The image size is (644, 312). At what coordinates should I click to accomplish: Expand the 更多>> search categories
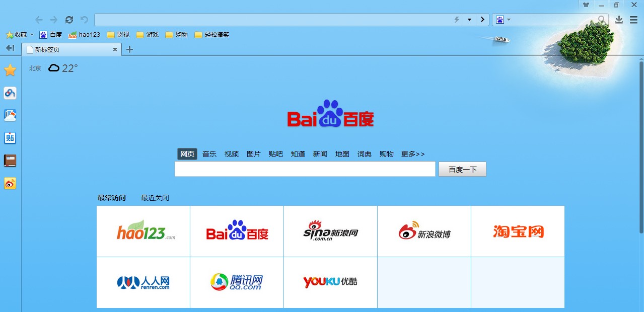point(413,154)
